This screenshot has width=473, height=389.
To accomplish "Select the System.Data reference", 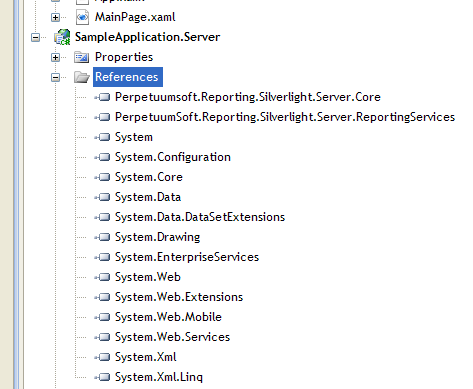I will (x=148, y=197).
